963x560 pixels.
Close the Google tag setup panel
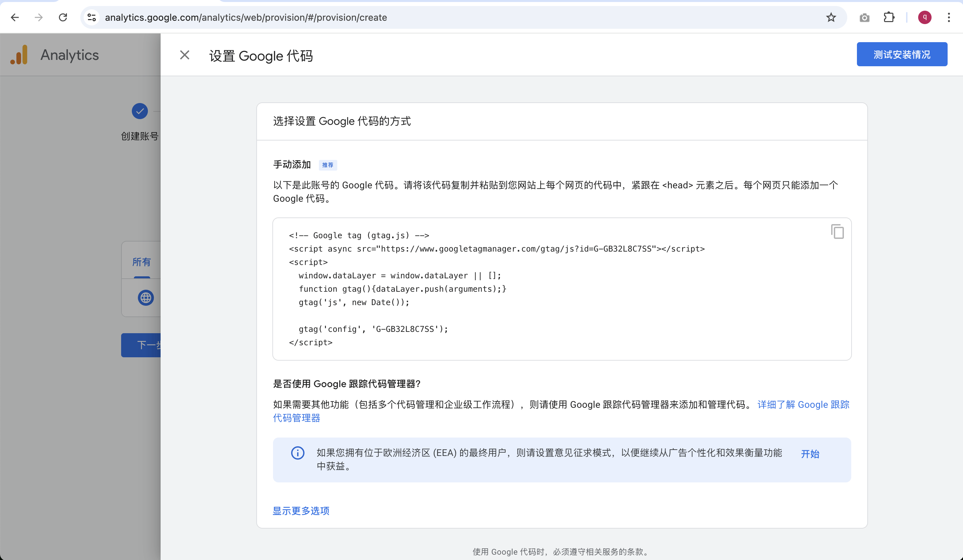pyautogui.click(x=185, y=55)
